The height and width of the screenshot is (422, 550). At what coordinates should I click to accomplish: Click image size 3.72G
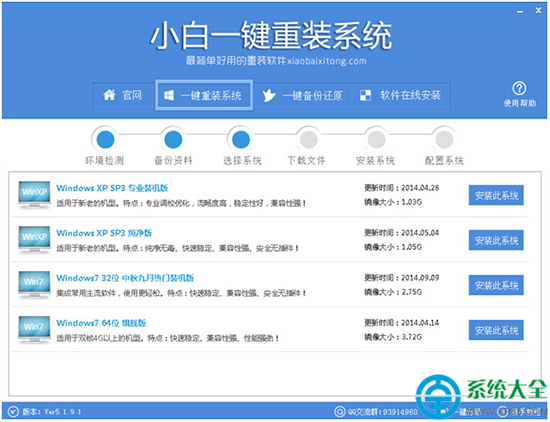click(411, 337)
